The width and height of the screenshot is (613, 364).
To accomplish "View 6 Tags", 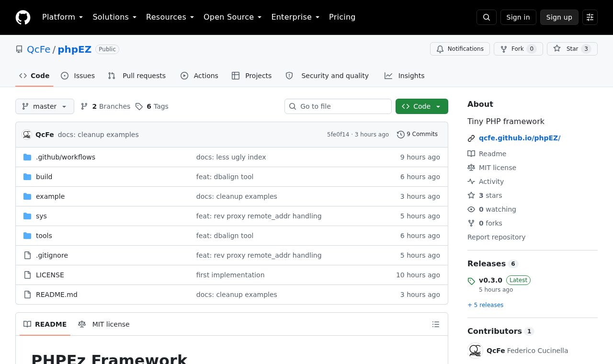I will pos(152,106).
